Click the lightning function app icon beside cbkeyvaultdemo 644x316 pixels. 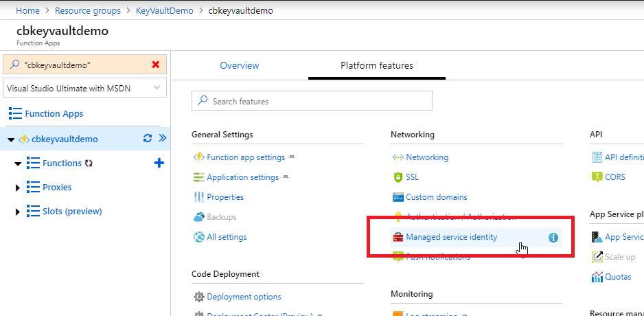(x=24, y=139)
